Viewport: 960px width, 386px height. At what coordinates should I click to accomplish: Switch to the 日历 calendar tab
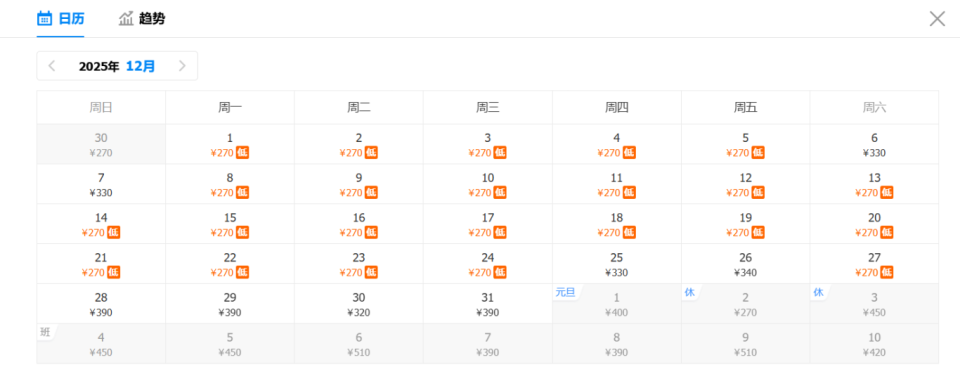pos(61,18)
